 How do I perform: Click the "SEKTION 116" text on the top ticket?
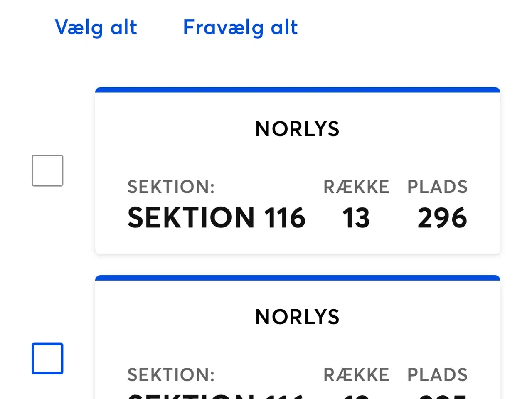tap(216, 217)
